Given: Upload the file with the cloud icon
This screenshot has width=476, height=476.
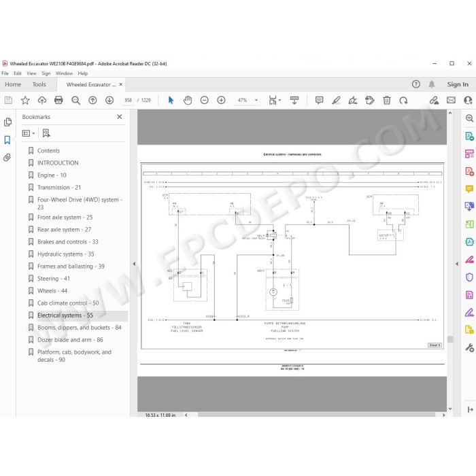Looking at the screenshot, I should pyautogui.click(x=42, y=100).
